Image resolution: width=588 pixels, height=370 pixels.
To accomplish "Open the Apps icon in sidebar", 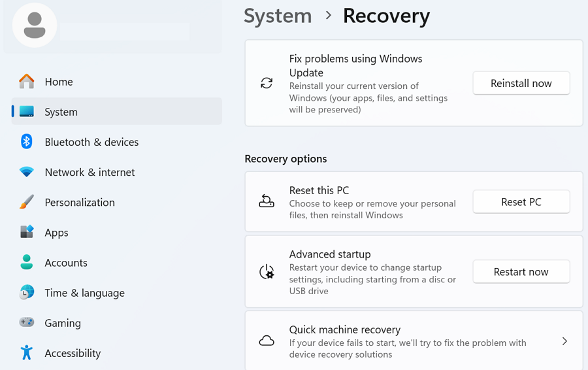I will pos(27,232).
